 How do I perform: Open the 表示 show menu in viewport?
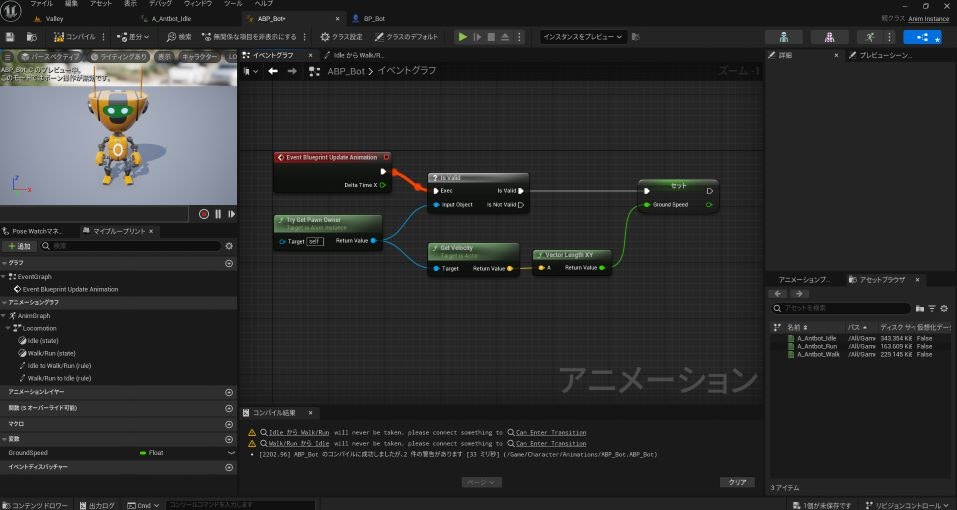(164, 57)
